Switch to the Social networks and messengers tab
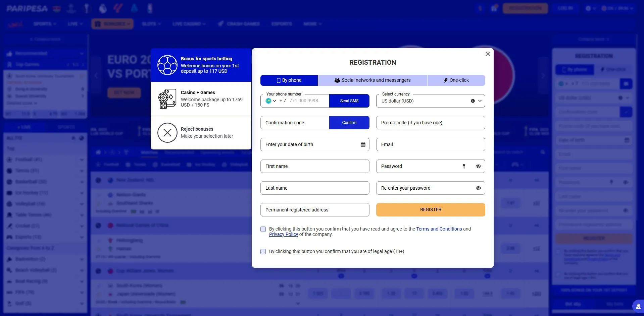The width and height of the screenshot is (644, 316). coord(373,80)
